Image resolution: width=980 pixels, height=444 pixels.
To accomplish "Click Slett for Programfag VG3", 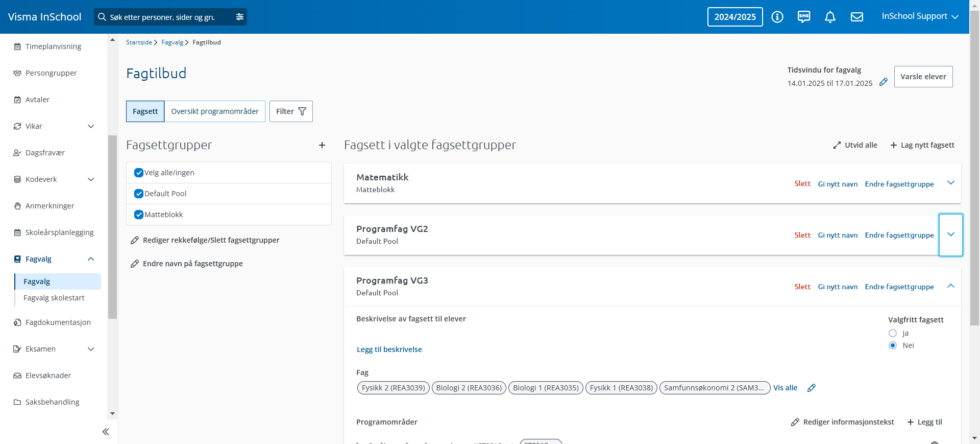I will click(x=802, y=287).
